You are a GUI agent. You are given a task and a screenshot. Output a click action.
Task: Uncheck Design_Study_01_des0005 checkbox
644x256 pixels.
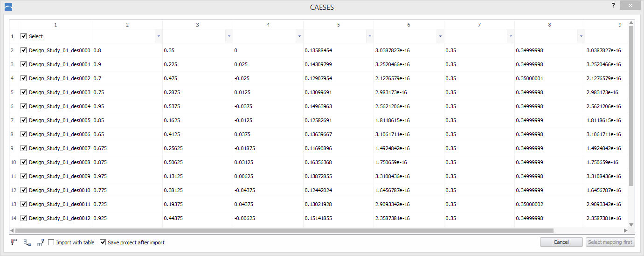point(24,120)
